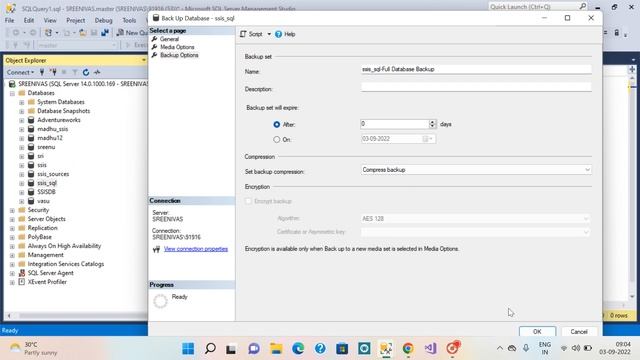Open Microsoft Store from taskbar
Screen dimensions: 640x360
coord(342,349)
